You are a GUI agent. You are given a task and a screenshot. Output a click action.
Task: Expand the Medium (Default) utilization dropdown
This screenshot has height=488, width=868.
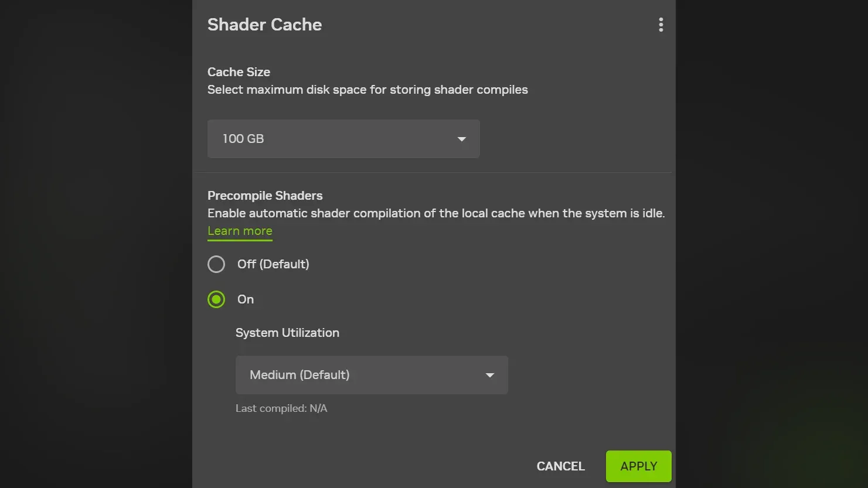(372, 375)
